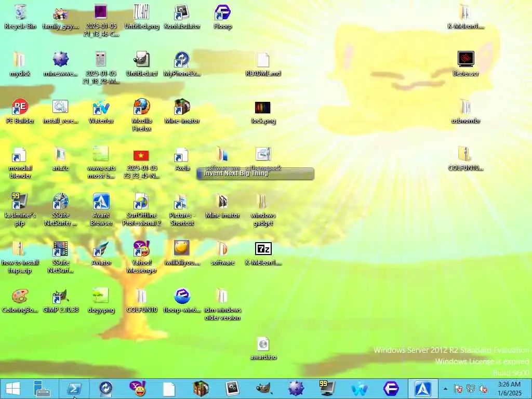Open Yahoo Messenger taskbar icon
This screenshot has width=532, height=399.
(x=137, y=389)
